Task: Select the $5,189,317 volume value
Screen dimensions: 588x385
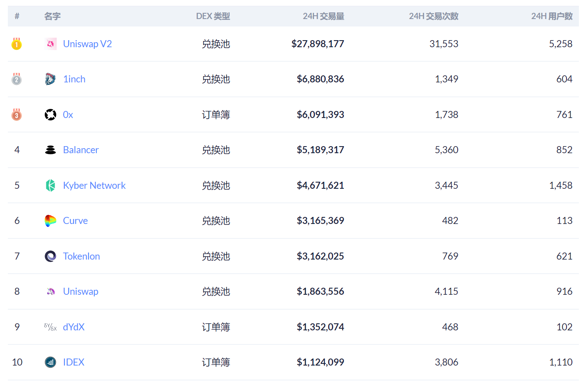Action: pos(320,150)
